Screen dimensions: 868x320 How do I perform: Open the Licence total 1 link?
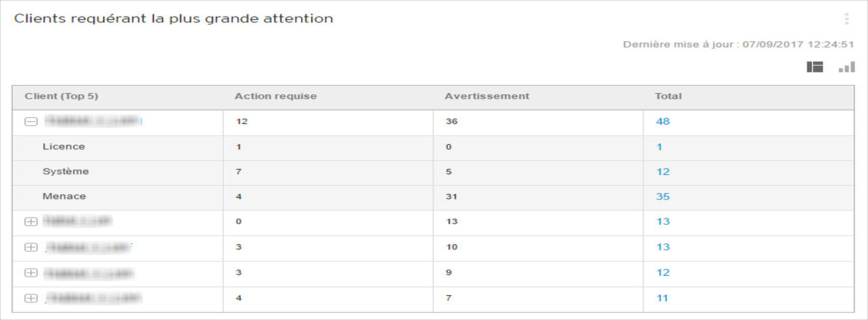click(659, 147)
